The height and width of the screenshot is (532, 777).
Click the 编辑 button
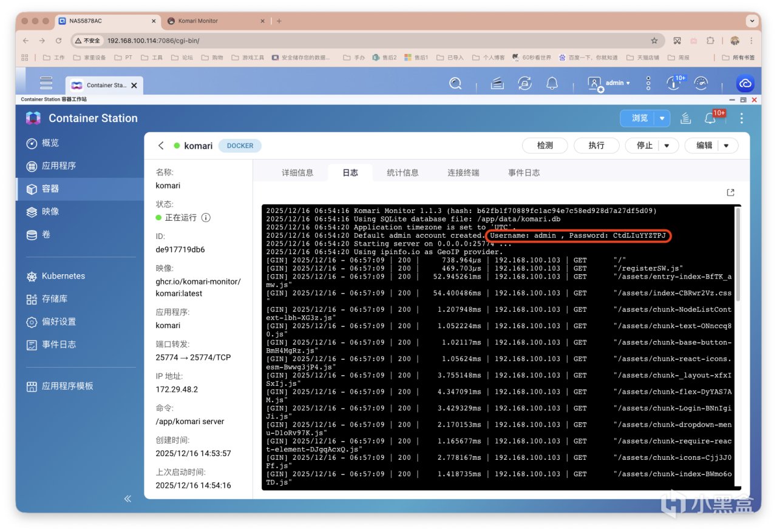coord(704,146)
